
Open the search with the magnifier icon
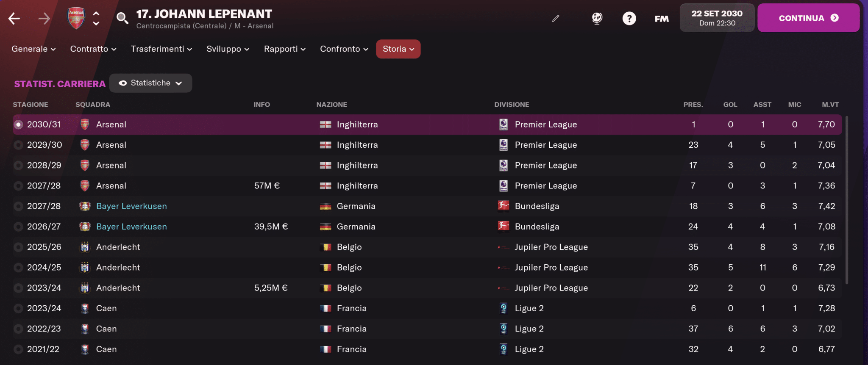[122, 18]
